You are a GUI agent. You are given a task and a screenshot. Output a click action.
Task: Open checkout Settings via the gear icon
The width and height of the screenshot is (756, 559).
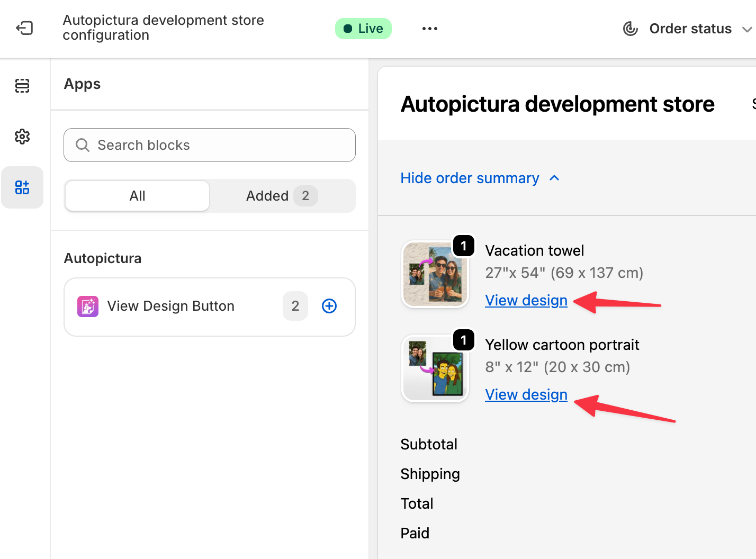[x=22, y=137]
